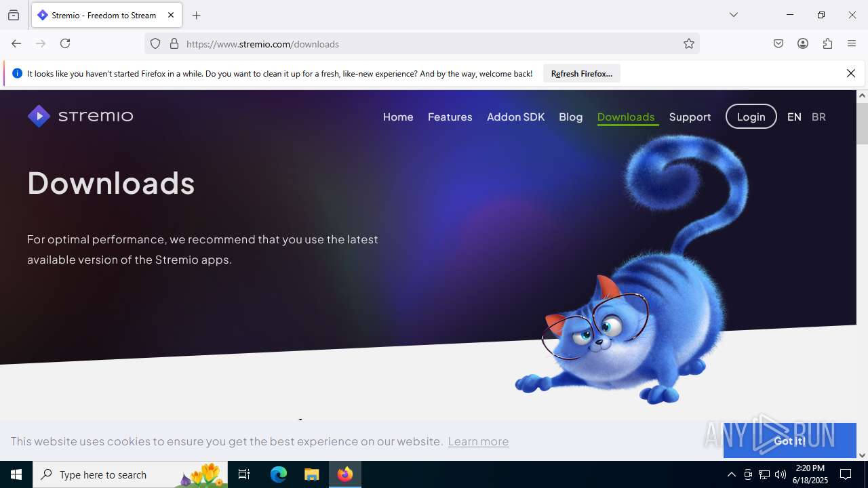Select the Downloads menu item
The image size is (868, 488).
(626, 117)
